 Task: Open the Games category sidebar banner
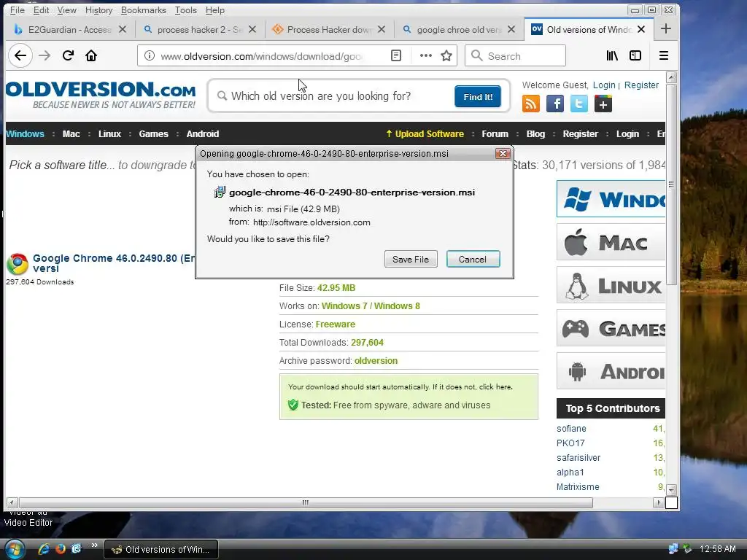point(611,328)
